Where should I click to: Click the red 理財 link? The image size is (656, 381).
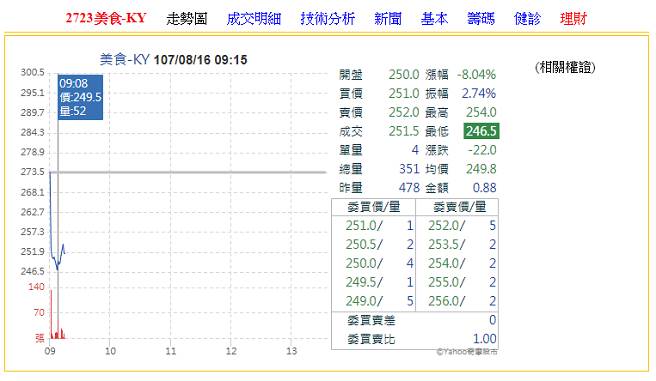point(574,18)
